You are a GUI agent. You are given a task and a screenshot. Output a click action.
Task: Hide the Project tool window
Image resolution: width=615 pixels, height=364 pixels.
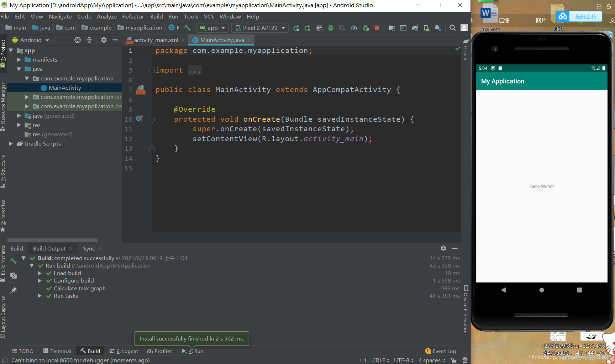pos(115,40)
